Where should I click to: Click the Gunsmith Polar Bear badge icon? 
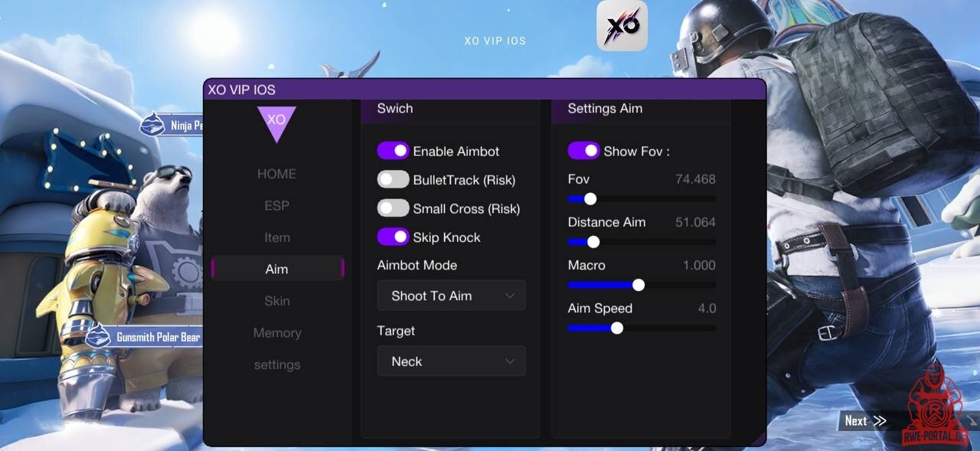click(x=99, y=336)
